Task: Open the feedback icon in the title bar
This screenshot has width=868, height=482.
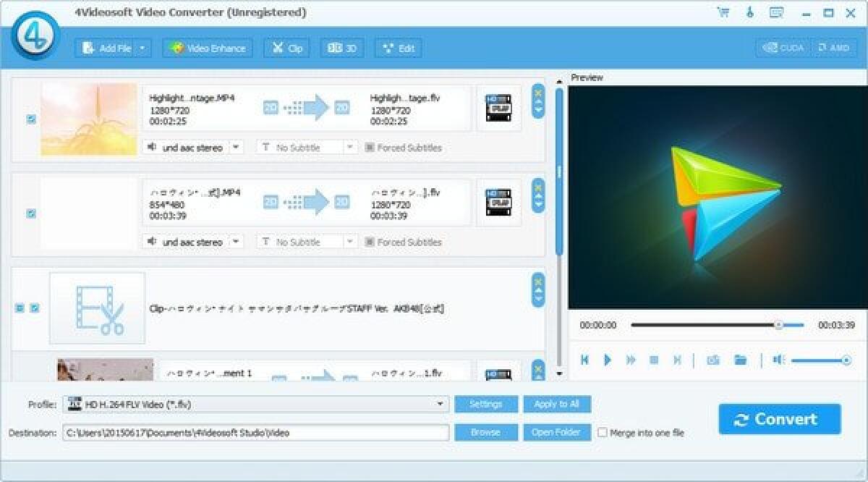Action: click(776, 12)
